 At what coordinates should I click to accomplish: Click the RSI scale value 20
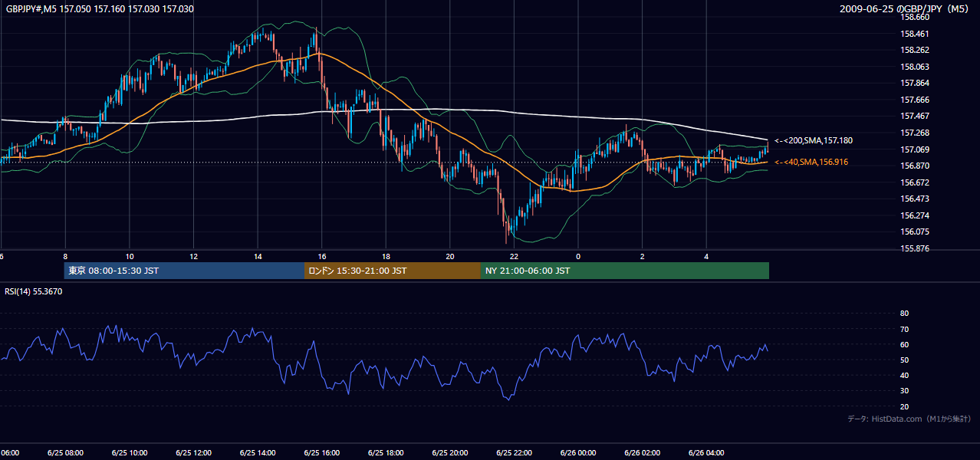904,406
